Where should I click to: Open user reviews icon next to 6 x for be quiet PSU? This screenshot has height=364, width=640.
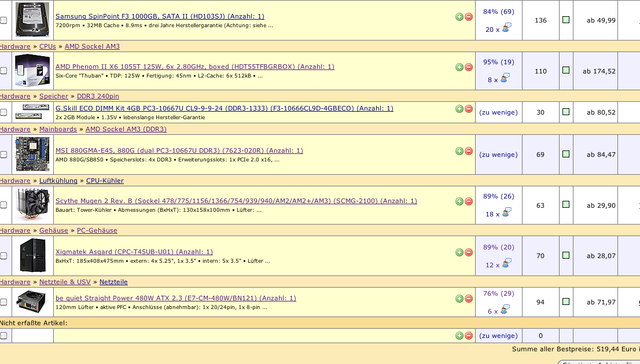(505, 310)
